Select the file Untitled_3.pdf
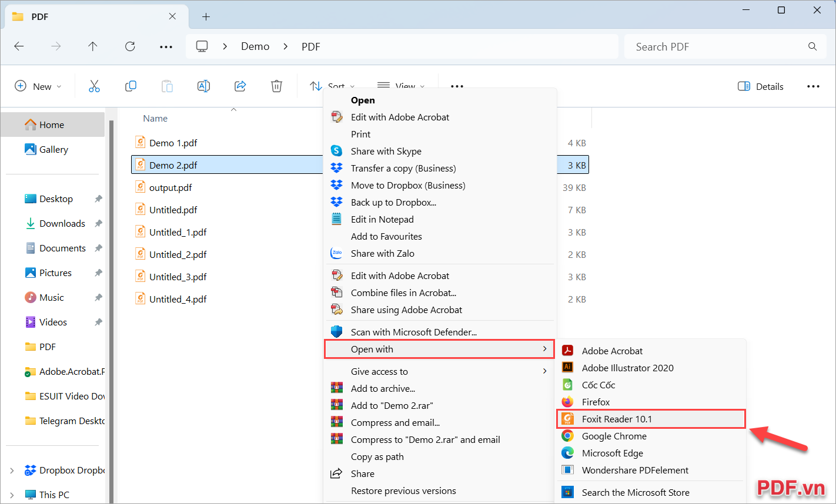This screenshot has height=504, width=836. [x=178, y=277]
